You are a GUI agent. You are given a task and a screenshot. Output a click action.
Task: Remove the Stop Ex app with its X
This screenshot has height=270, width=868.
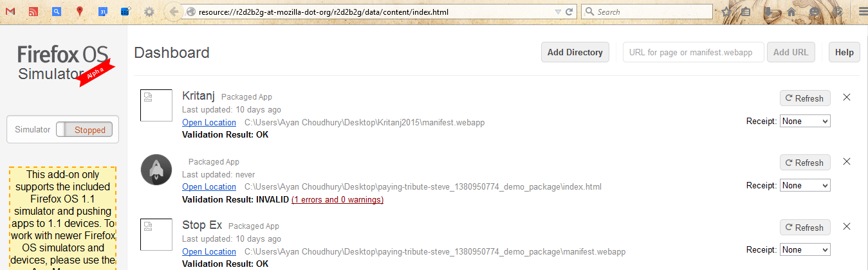847,226
